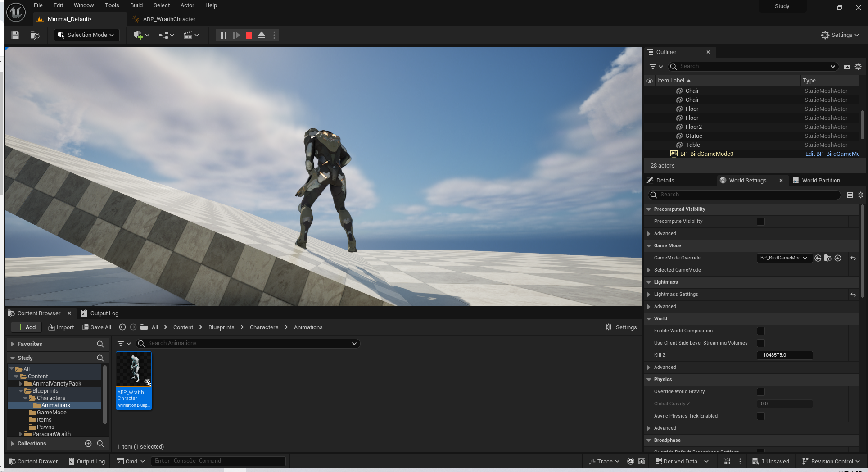
Task: Open GameMode Override BP_BirdGameMod dropdown
Action: pos(783,258)
